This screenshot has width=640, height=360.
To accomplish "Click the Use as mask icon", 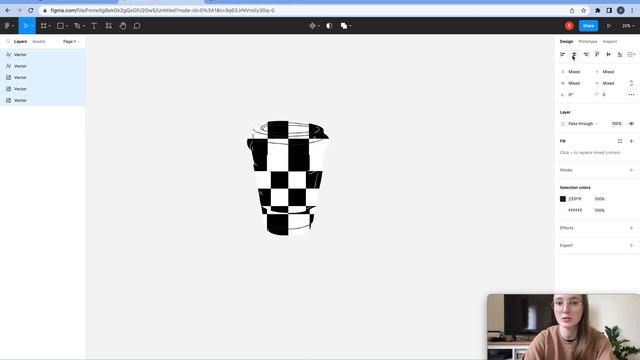I will click(x=329, y=26).
